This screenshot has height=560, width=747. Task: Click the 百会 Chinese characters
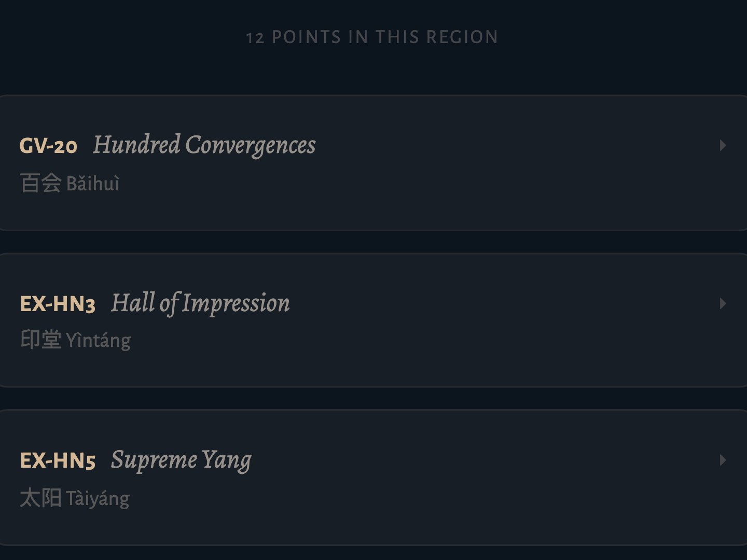tap(41, 183)
